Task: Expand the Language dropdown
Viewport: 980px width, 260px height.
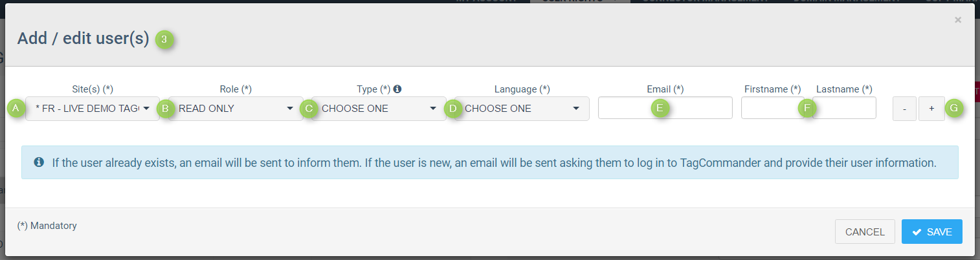Action: (x=522, y=109)
